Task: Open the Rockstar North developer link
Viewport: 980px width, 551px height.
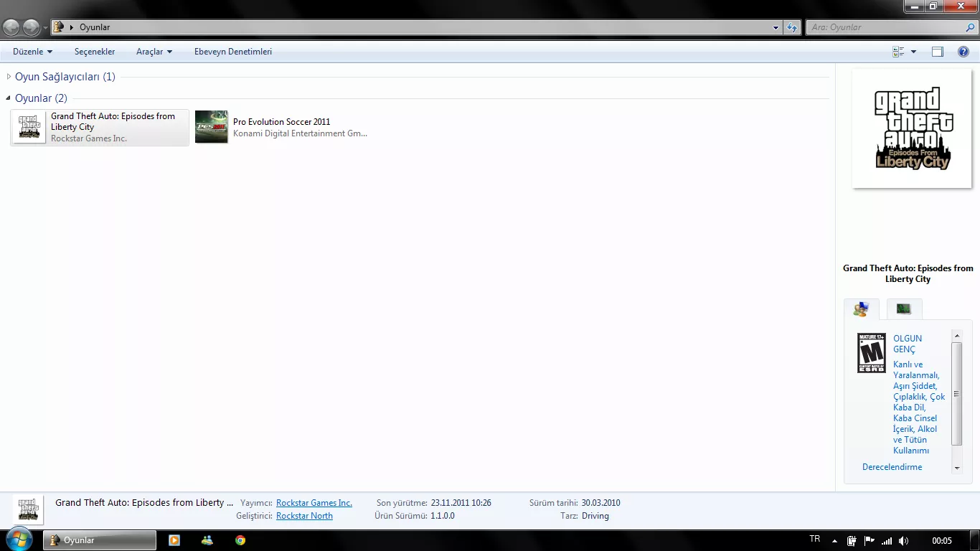Action: click(304, 516)
